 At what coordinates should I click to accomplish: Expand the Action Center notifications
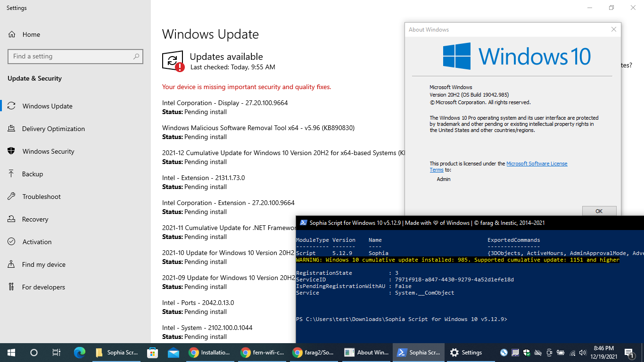(x=629, y=352)
